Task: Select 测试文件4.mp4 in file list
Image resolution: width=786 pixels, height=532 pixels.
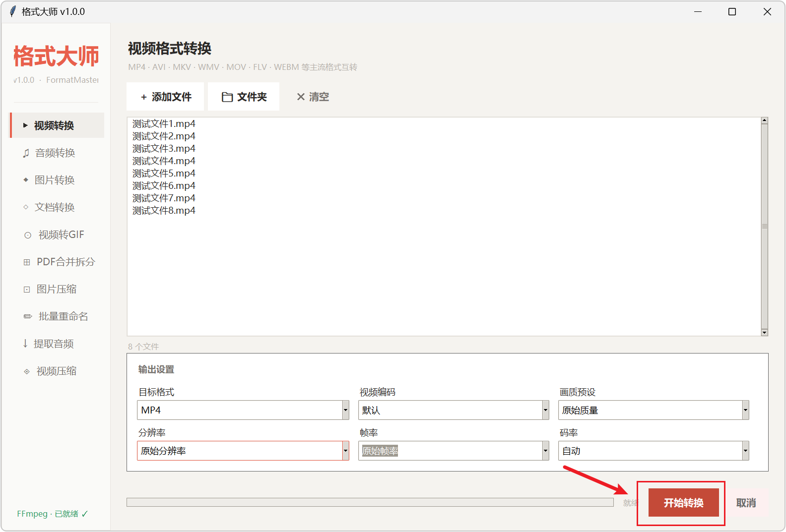Action: click(x=164, y=161)
